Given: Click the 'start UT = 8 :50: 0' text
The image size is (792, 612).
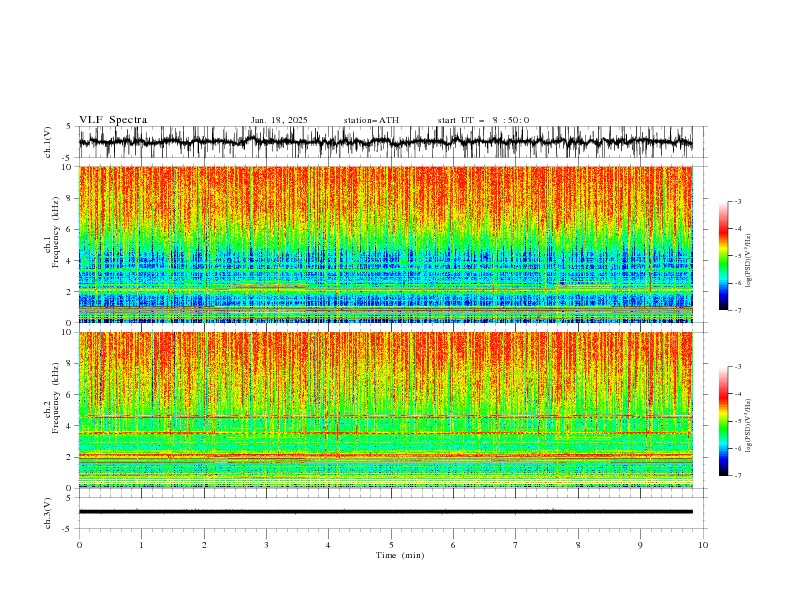Looking at the screenshot, I should (x=483, y=120).
